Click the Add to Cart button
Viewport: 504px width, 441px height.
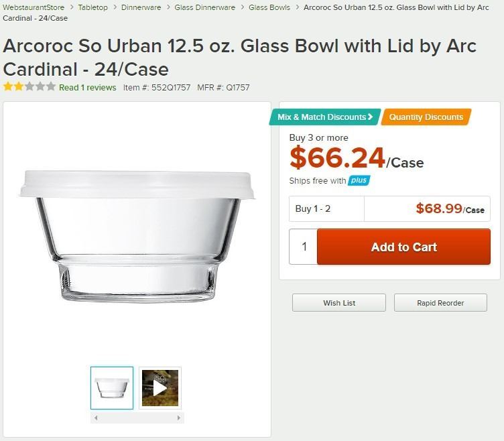click(x=403, y=247)
